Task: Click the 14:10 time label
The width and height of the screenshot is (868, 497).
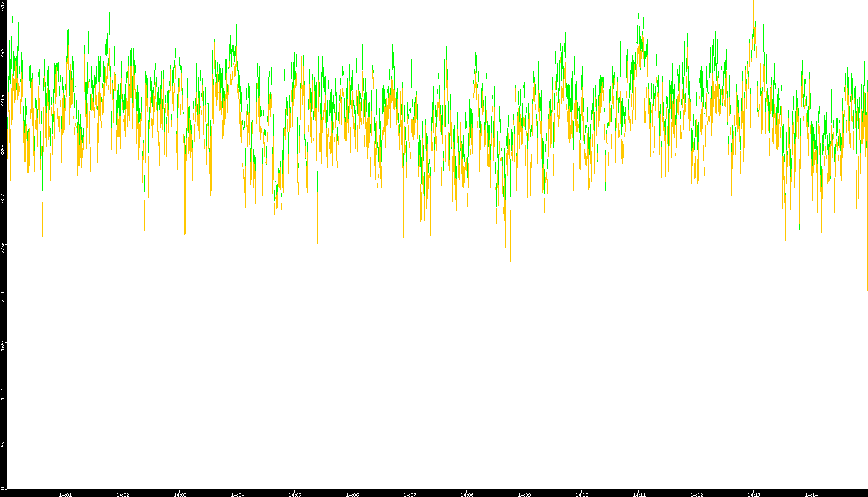Action: [582, 495]
